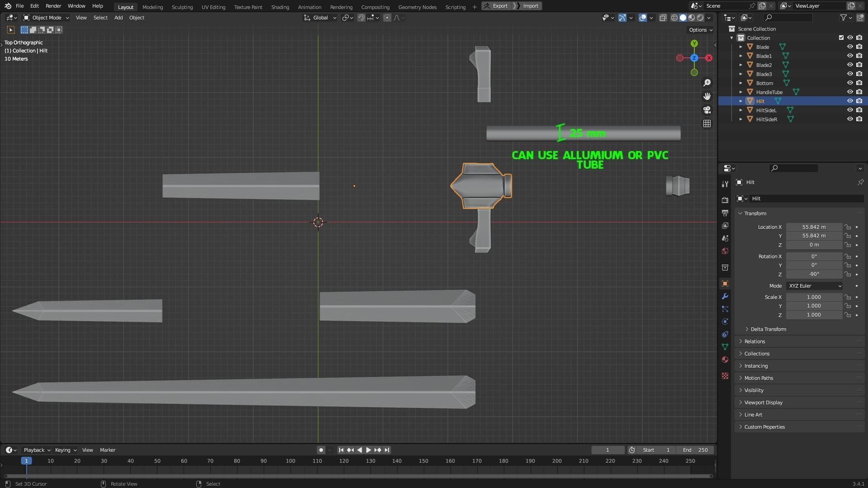Click the Scale Y value slider field
The width and height of the screenshot is (868, 488).
(x=814, y=306)
